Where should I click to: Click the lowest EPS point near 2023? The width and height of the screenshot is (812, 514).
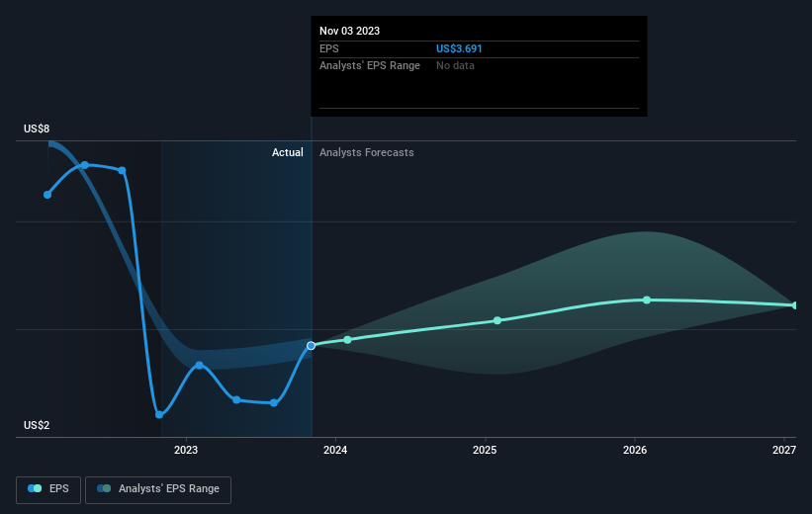point(159,414)
